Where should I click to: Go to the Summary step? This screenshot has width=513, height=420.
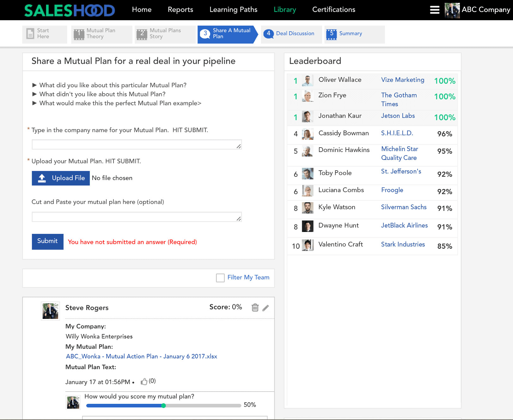point(354,34)
